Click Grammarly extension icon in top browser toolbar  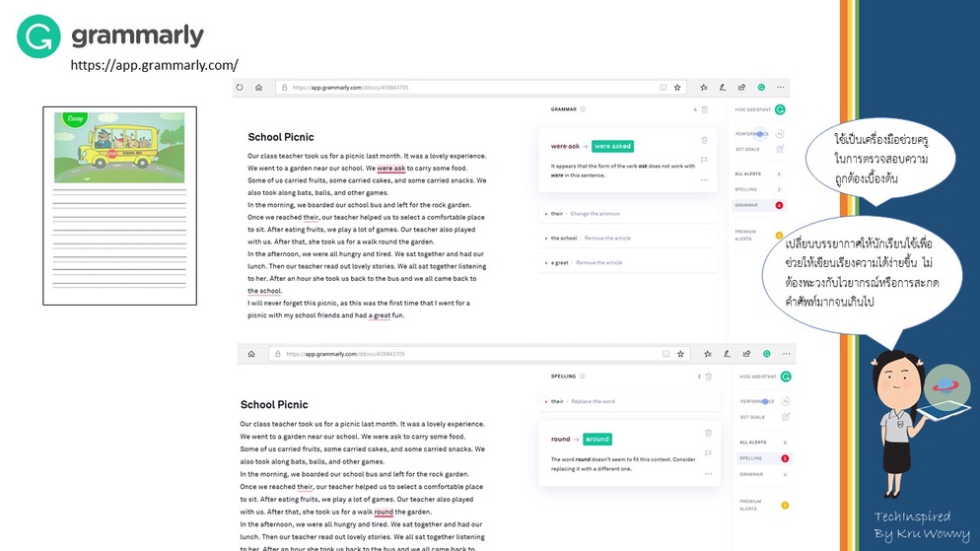tap(761, 88)
